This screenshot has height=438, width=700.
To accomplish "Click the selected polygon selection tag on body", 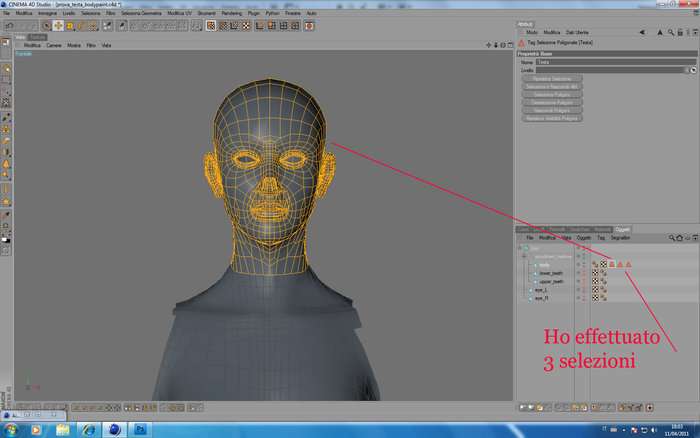I will [612, 264].
